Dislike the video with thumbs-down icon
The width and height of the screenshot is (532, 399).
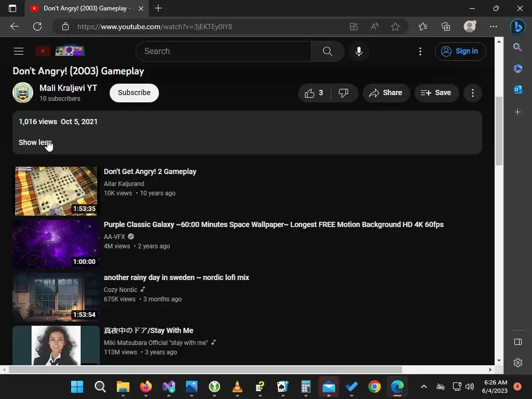pyautogui.click(x=344, y=93)
